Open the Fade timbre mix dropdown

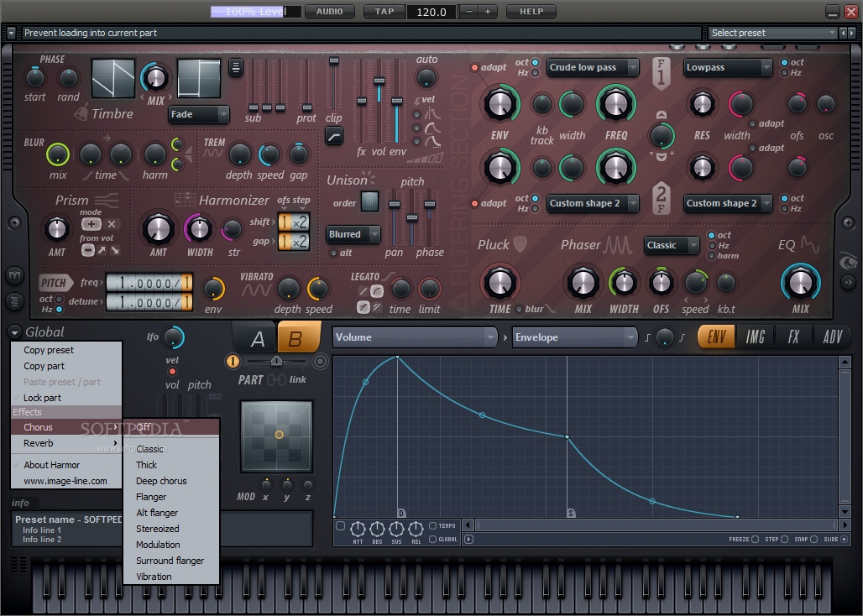click(199, 114)
